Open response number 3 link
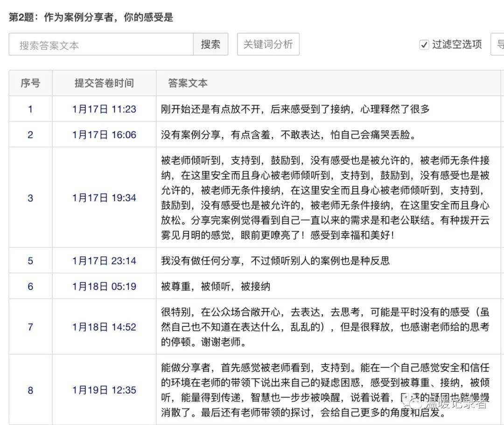This screenshot has height=425, width=504. 30,198
